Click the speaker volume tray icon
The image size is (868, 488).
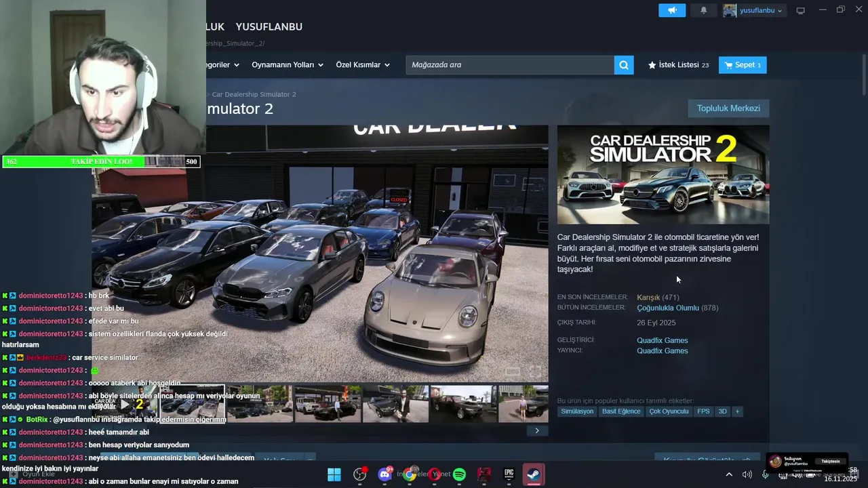click(747, 474)
